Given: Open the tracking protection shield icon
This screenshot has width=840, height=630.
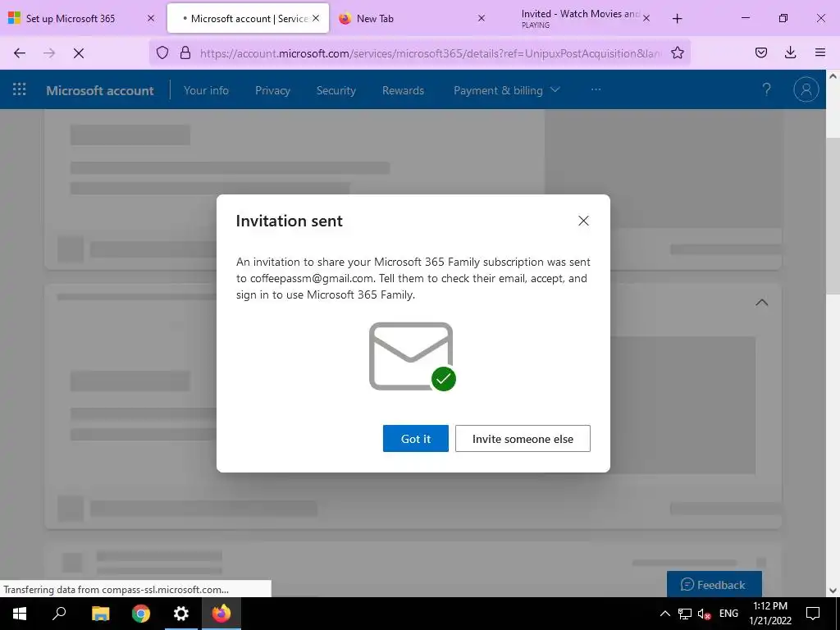Looking at the screenshot, I should [162, 52].
